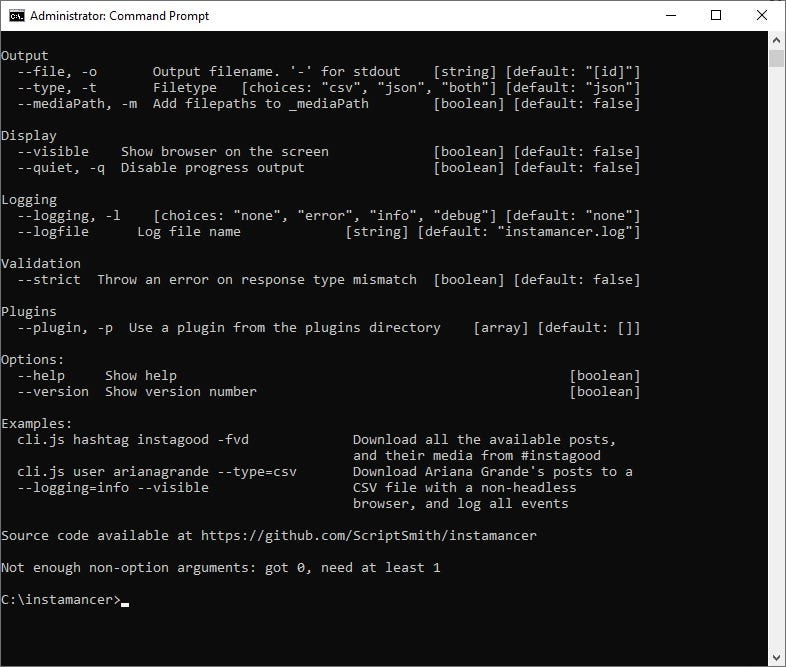Click the GitHub URL for instamancer
Image resolution: width=786 pixels, height=667 pixels.
(x=368, y=536)
